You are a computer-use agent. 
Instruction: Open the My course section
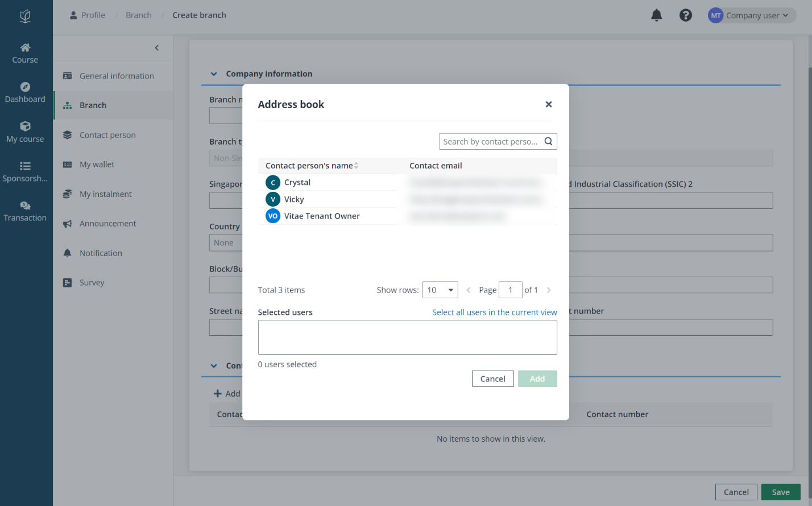25,132
